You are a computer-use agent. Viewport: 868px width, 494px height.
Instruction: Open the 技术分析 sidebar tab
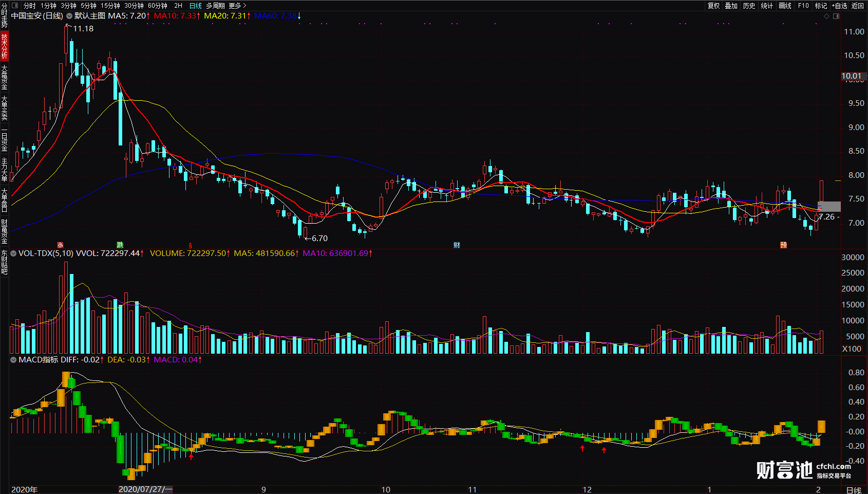(4, 46)
